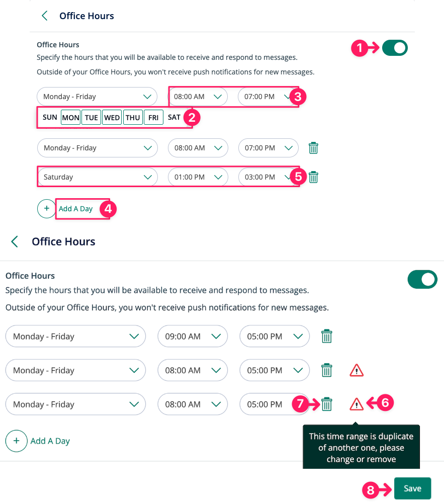Toggle the FRI day selector
This screenshot has width=444, height=504.
pos(153,118)
